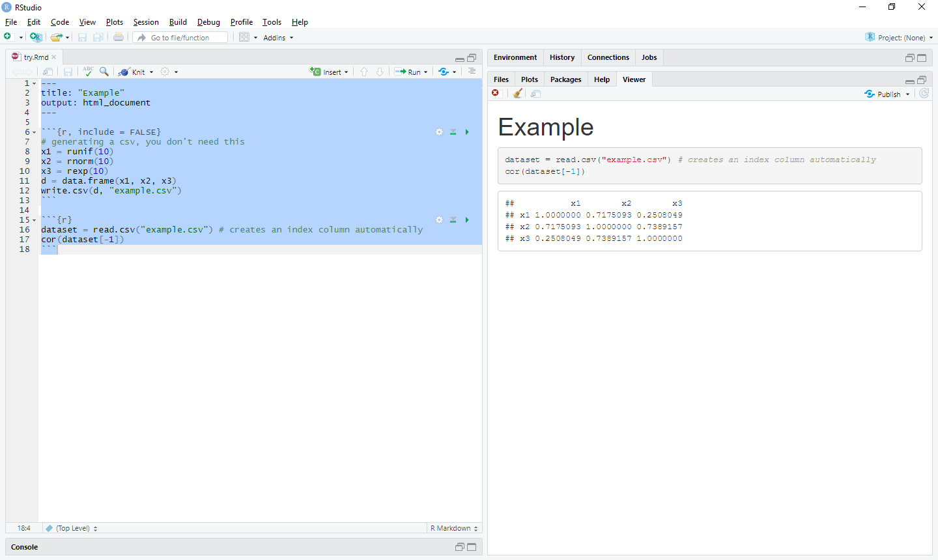
Task: Switch to the Jobs tab
Action: [649, 57]
